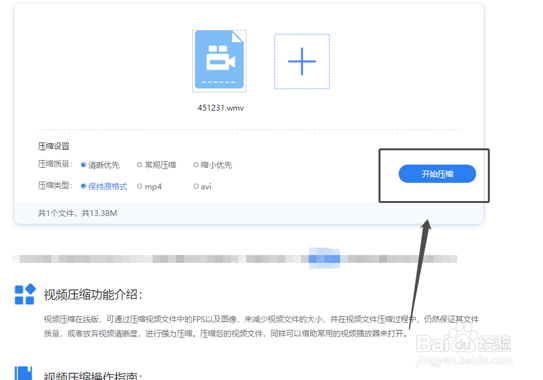Start compression with 开始压缩 button
The width and height of the screenshot is (543, 380).
437,174
